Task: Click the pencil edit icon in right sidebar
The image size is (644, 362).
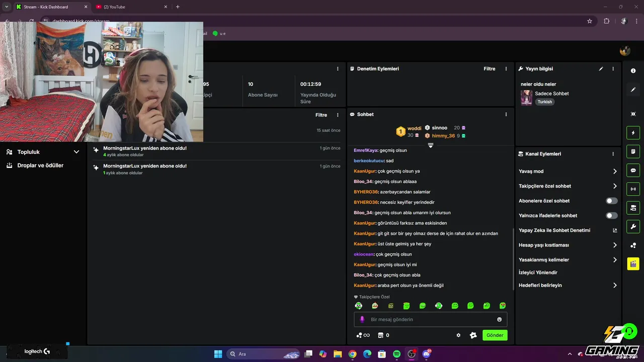Action: (633, 89)
